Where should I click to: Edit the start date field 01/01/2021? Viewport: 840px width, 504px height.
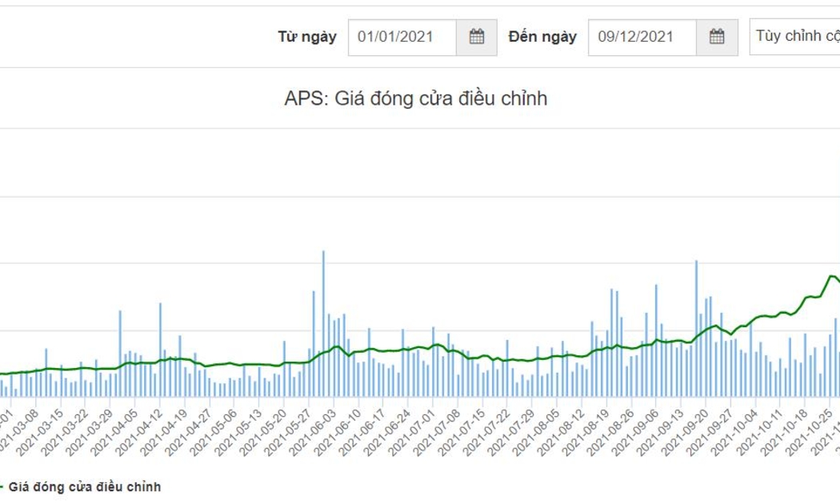pyautogui.click(x=402, y=37)
